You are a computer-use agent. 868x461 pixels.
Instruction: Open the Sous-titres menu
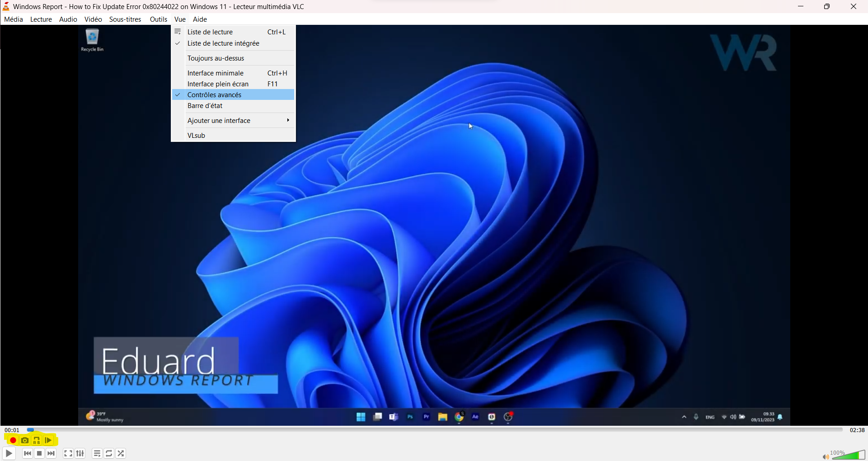point(125,19)
